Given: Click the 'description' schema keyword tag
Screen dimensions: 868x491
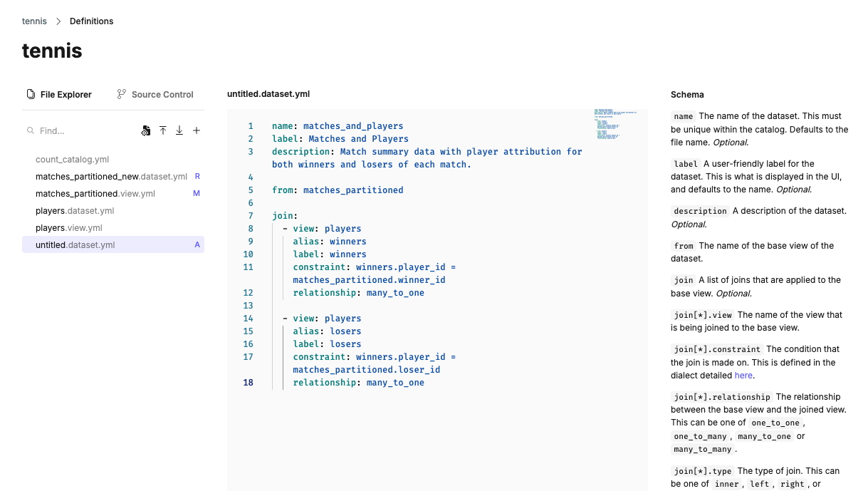Looking at the screenshot, I should [700, 211].
